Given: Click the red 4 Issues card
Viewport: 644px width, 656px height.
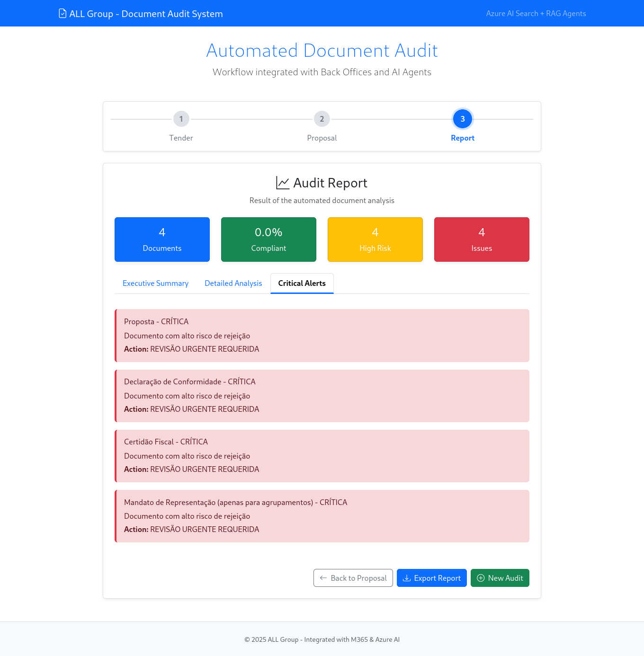Looking at the screenshot, I should 482,239.
